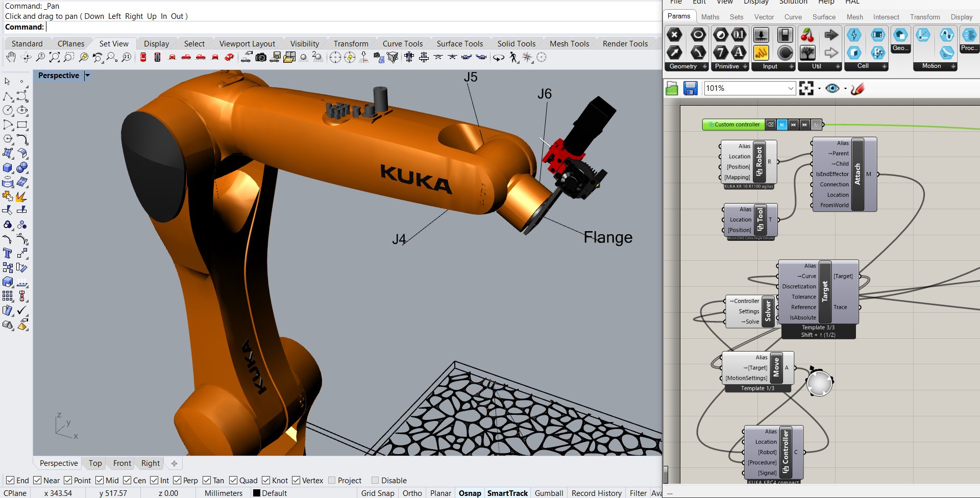This screenshot has height=498, width=980.
Task: Toggle the Point osnap checkbox
Action: click(68, 480)
